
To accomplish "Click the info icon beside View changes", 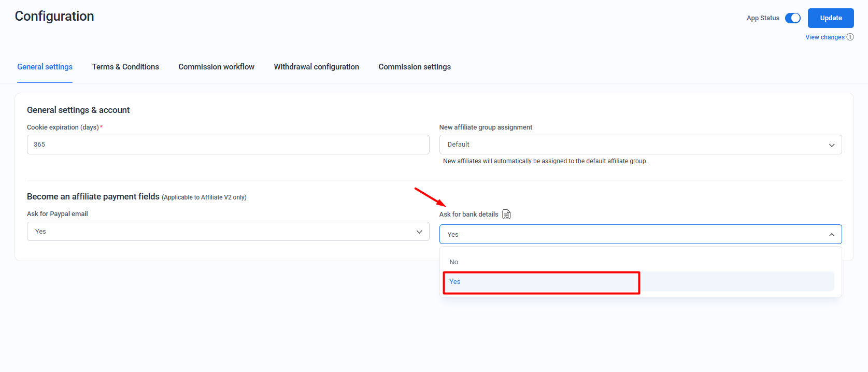I will (x=850, y=37).
